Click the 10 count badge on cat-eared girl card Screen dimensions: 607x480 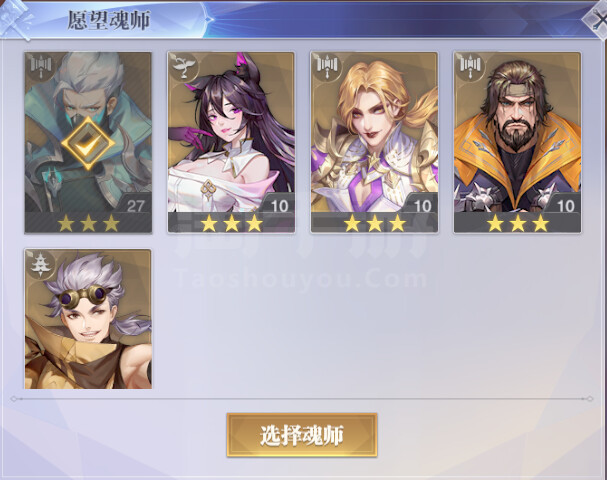pos(279,206)
